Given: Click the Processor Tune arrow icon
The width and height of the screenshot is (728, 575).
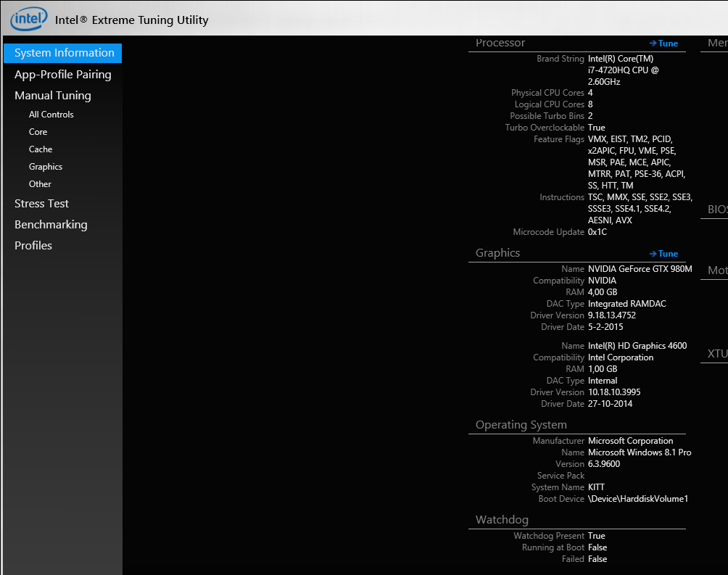Looking at the screenshot, I should click(x=653, y=44).
